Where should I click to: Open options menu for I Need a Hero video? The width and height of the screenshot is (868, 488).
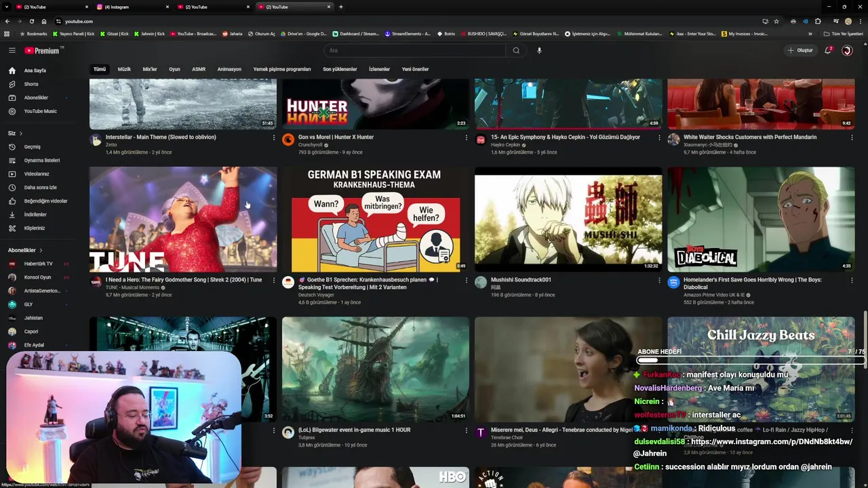tap(274, 281)
